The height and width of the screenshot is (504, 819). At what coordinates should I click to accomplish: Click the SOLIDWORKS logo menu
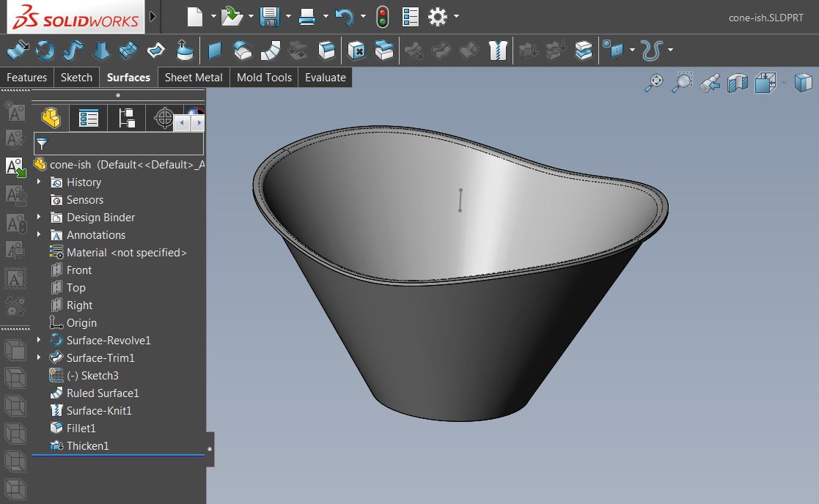pyautogui.click(x=73, y=17)
